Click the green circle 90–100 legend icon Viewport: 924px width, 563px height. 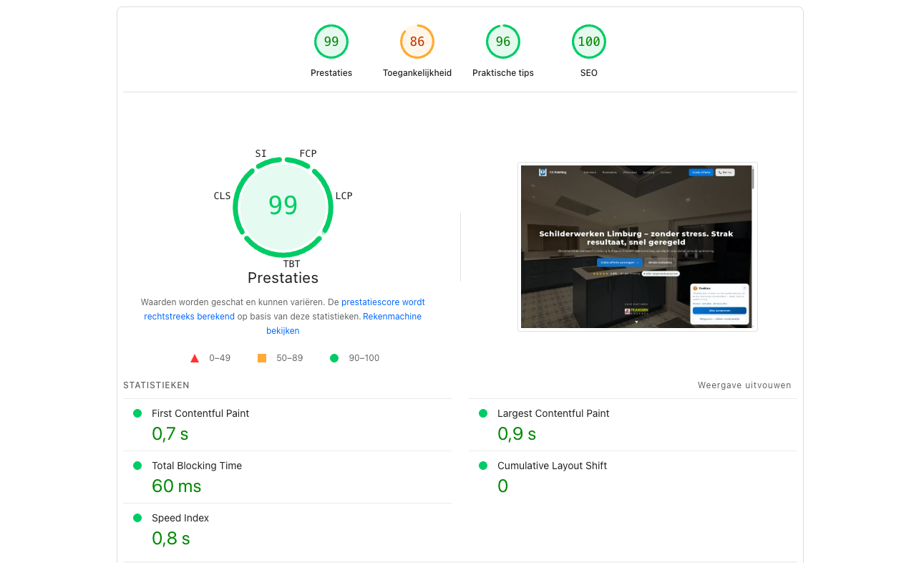334,358
